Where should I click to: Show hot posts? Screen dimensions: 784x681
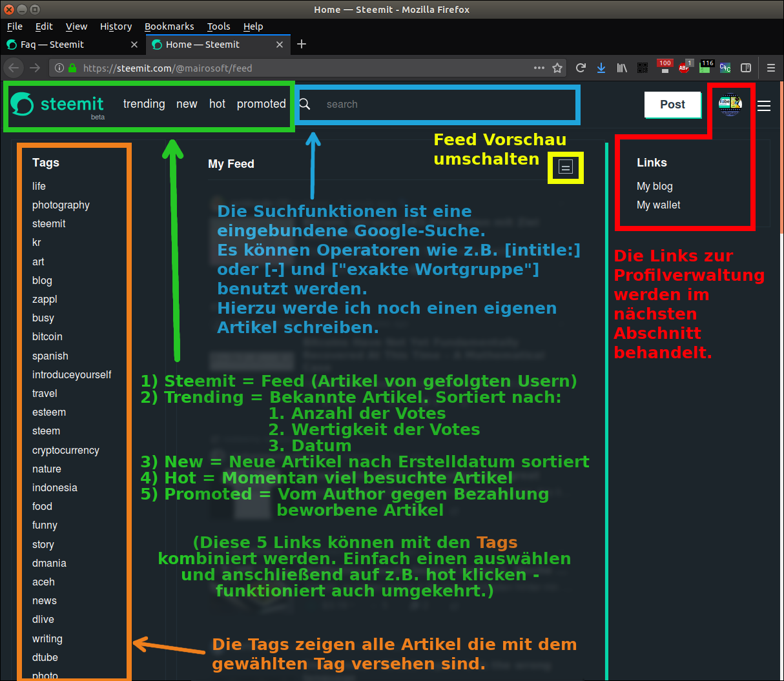click(217, 104)
